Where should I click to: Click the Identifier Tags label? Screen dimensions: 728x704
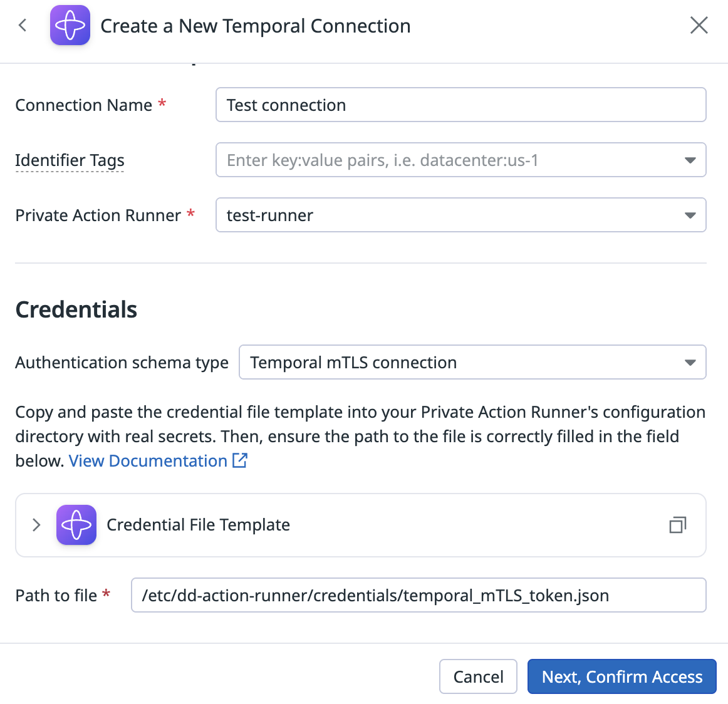point(70,160)
